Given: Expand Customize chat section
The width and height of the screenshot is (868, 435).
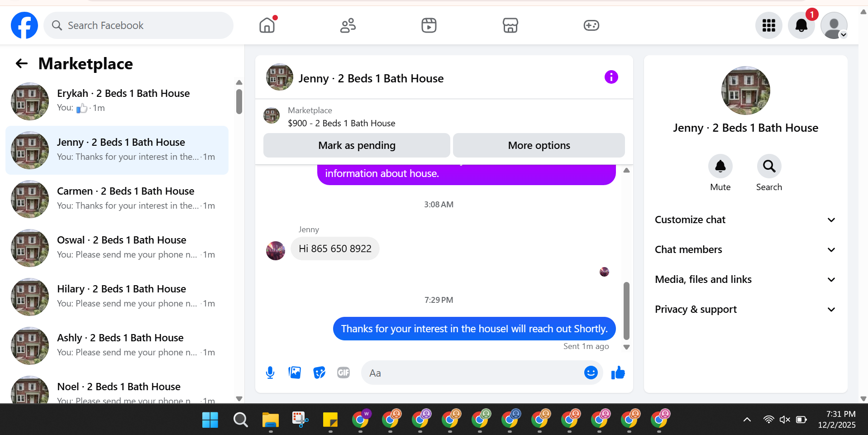Looking at the screenshot, I should coord(745,220).
